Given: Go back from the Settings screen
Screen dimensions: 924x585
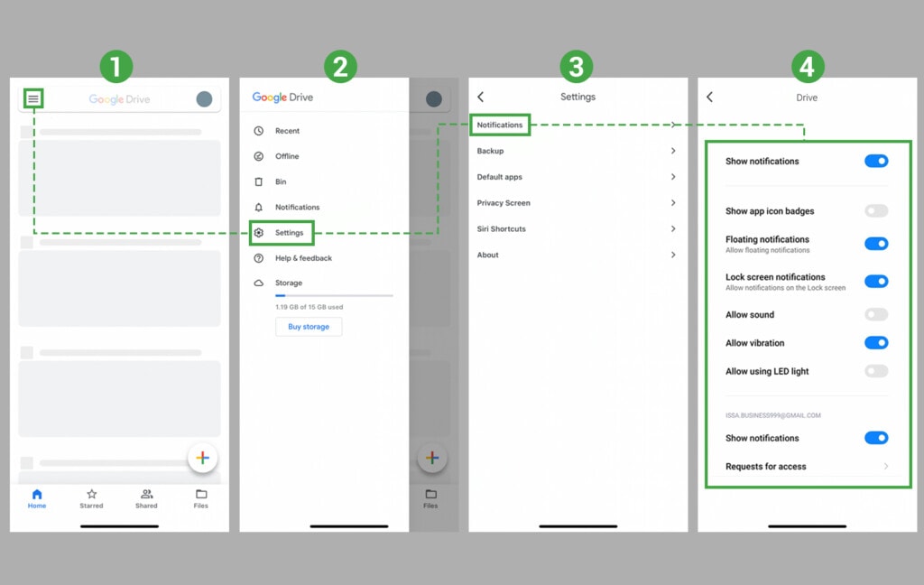Looking at the screenshot, I should pyautogui.click(x=481, y=97).
